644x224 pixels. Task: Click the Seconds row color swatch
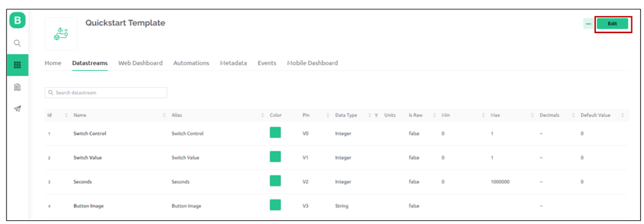[275, 181]
